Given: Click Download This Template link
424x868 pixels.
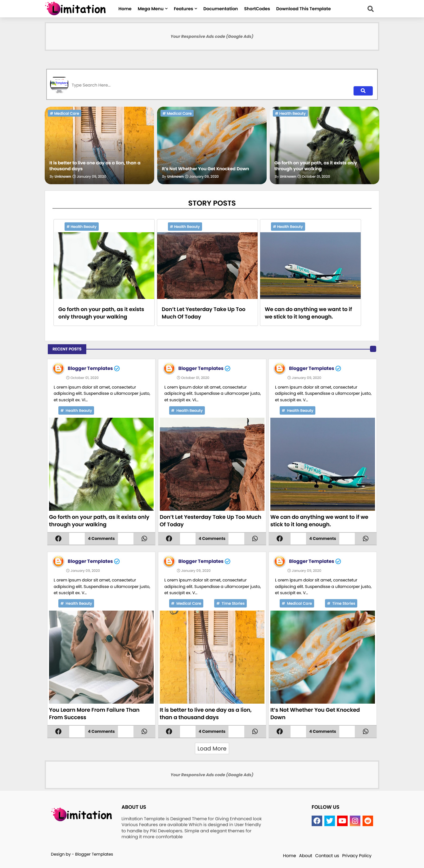Looking at the screenshot, I should coord(303,9).
